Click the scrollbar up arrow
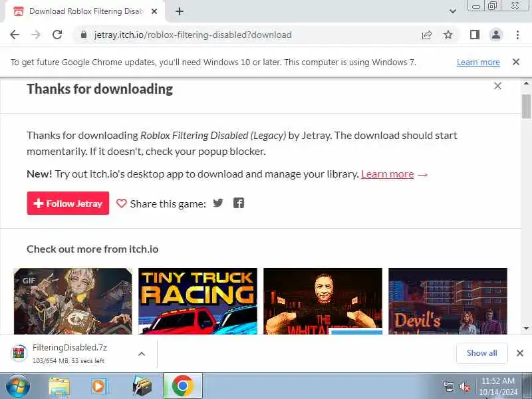The height and width of the screenshot is (399, 532). [x=526, y=82]
